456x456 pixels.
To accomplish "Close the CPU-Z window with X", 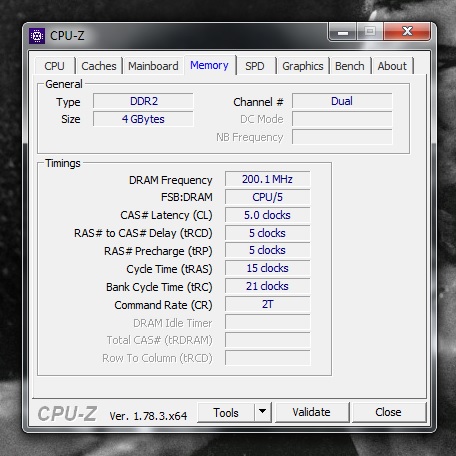I will (407, 32).
